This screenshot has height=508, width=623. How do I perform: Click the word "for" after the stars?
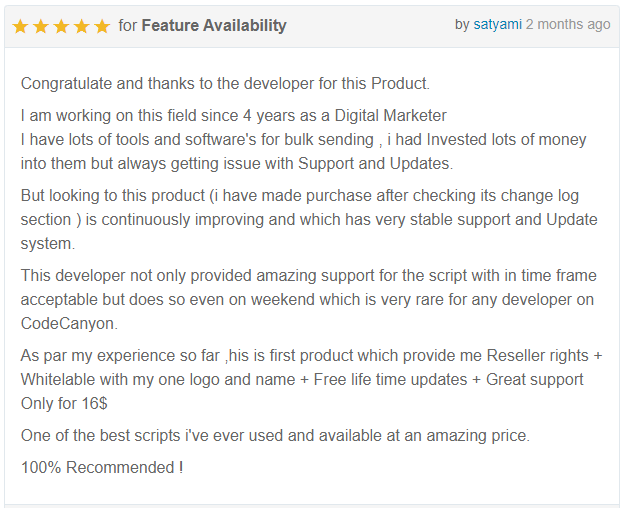[x=128, y=25]
